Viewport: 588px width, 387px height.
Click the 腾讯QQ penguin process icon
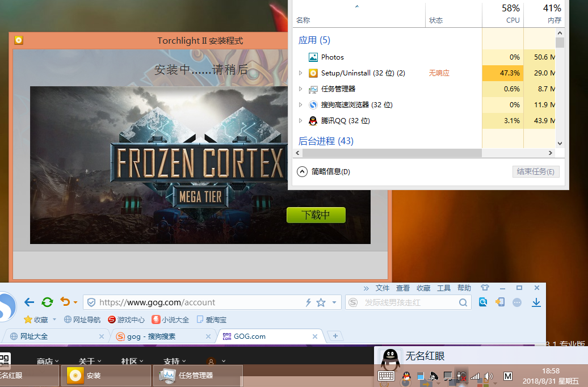click(x=313, y=121)
